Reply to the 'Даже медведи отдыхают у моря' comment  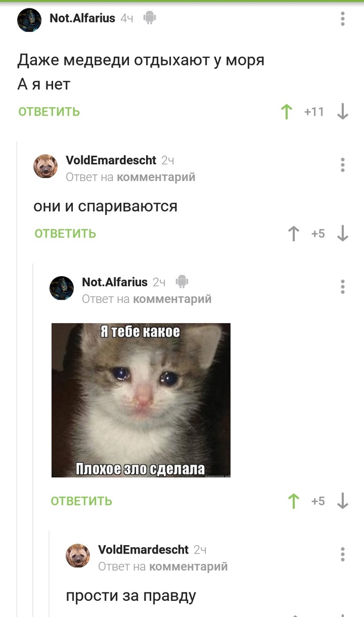point(49,112)
